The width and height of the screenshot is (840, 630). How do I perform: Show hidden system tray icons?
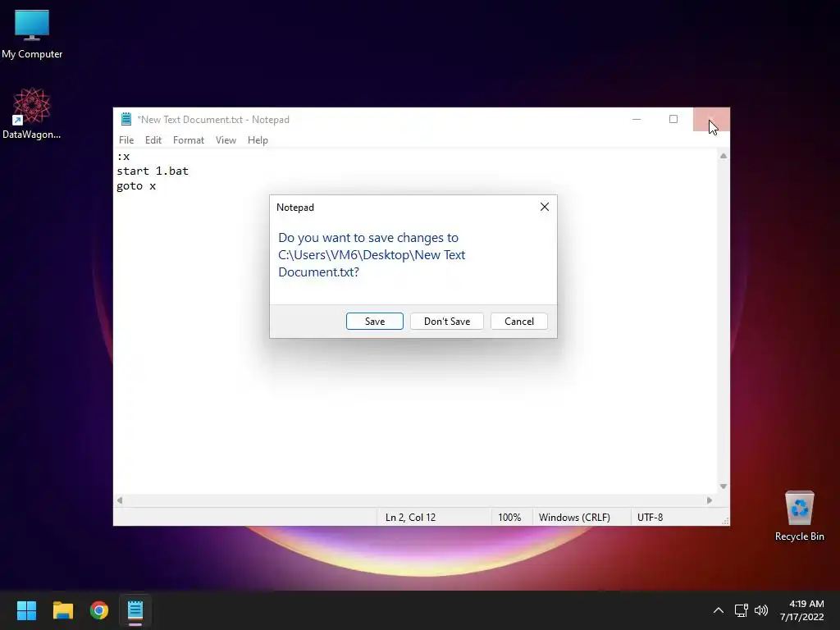pyautogui.click(x=719, y=610)
